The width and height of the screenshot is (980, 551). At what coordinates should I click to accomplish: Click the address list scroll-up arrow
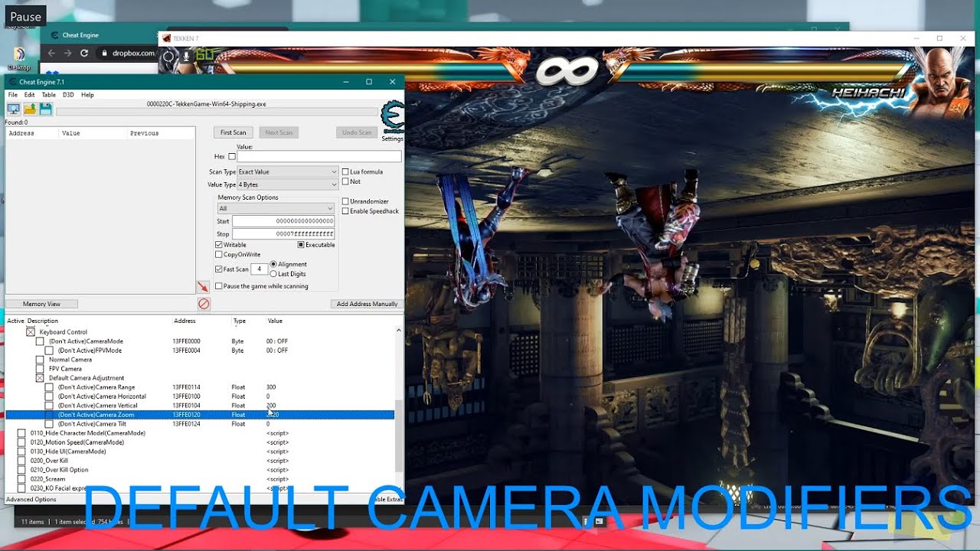(x=398, y=330)
